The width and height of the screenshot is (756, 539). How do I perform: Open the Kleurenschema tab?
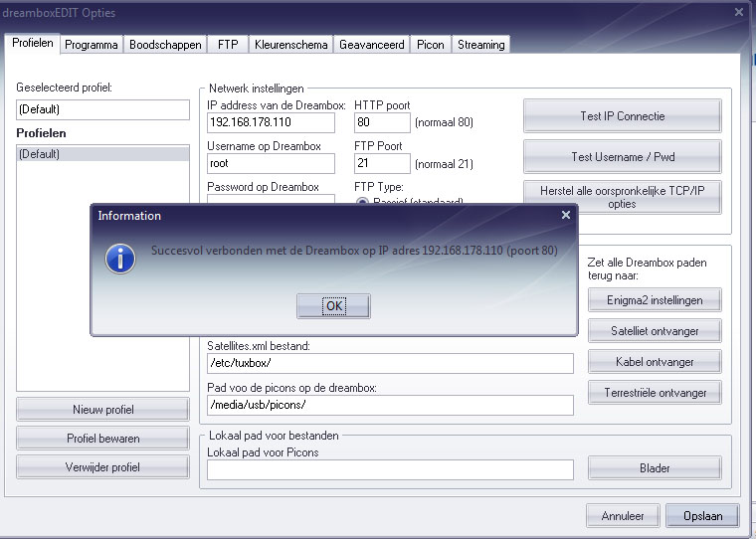coord(291,45)
